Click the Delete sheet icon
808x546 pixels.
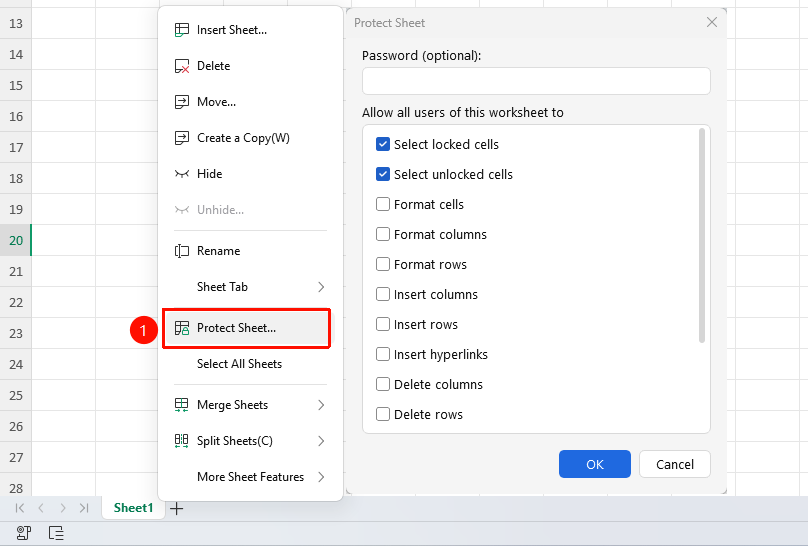181,66
